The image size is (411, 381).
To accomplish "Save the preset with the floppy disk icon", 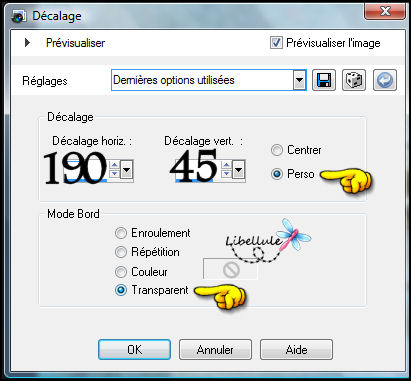I will pyautogui.click(x=324, y=80).
